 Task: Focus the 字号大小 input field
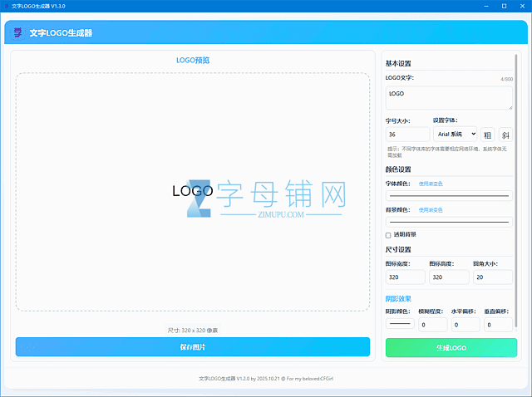coord(408,134)
